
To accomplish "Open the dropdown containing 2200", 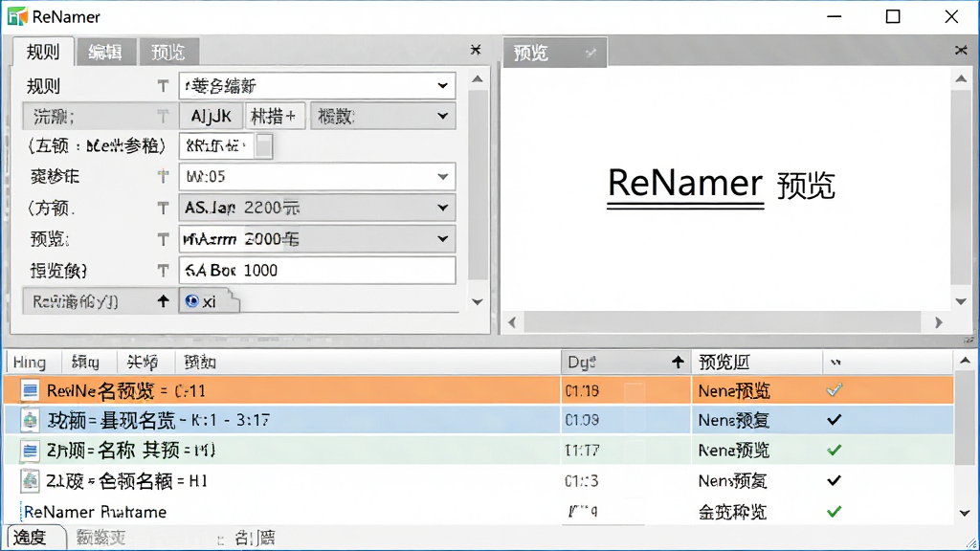I will 317,208.
